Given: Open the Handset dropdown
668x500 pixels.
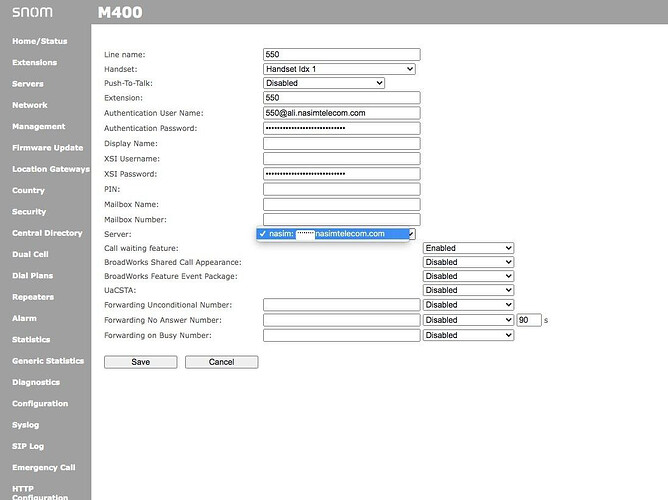Looking at the screenshot, I should (339, 69).
